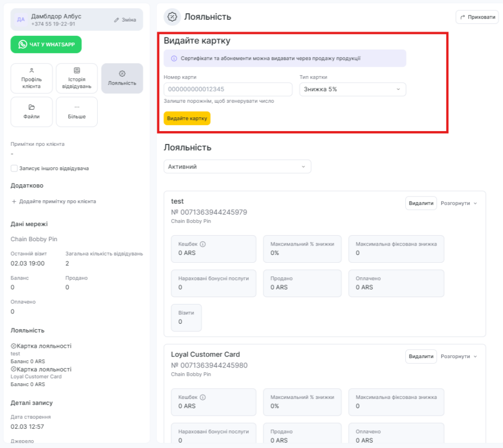Expand the test loyalty card details
The width and height of the screenshot is (503, 448).
click(x=459, y=203)
